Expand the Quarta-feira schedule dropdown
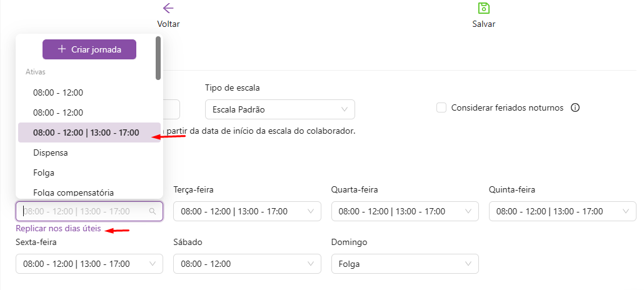This screenshot has width=644, height=290. tap(404, 211)
